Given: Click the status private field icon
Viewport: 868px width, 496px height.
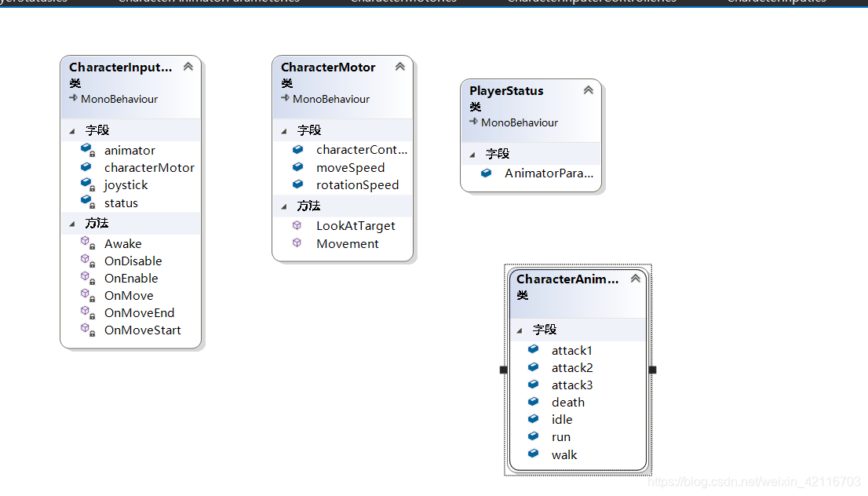Looking at the screenshot, I should tap(87, 202).
